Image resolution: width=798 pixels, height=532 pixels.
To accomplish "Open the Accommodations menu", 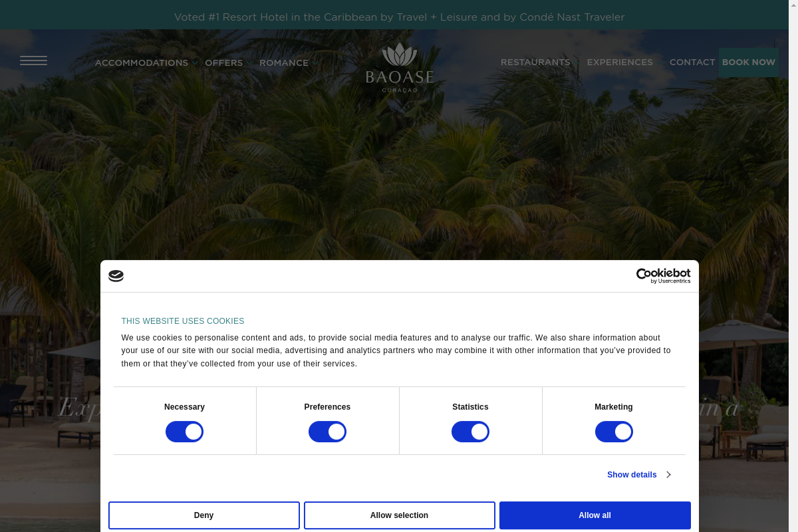I will pyautogui.click(x=142, y=63).
